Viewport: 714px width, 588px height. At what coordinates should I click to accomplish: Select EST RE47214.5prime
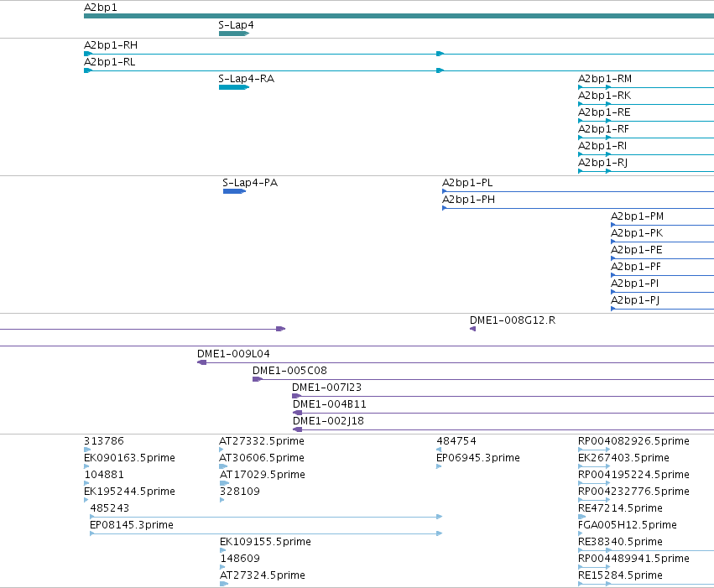click(621, 509)
